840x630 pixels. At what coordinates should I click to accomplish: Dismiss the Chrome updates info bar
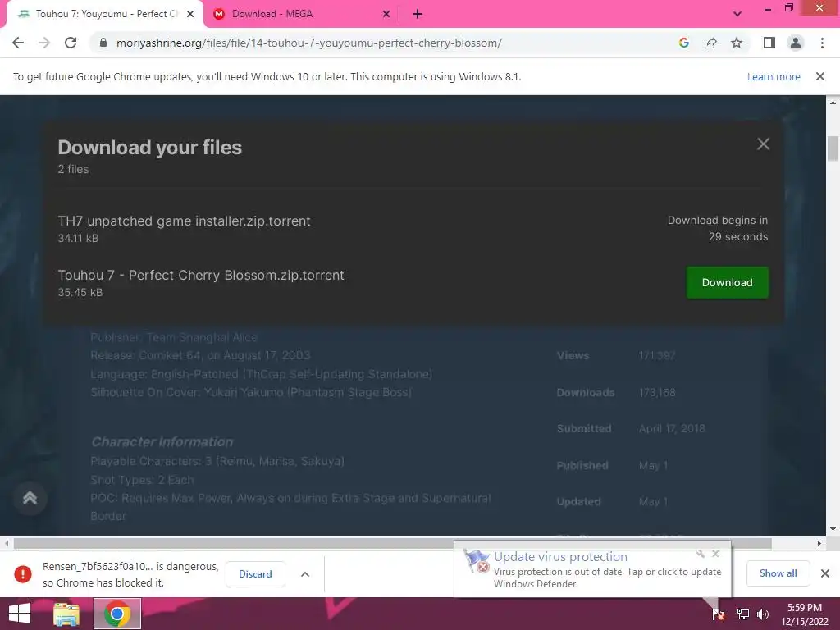[820, 76]
